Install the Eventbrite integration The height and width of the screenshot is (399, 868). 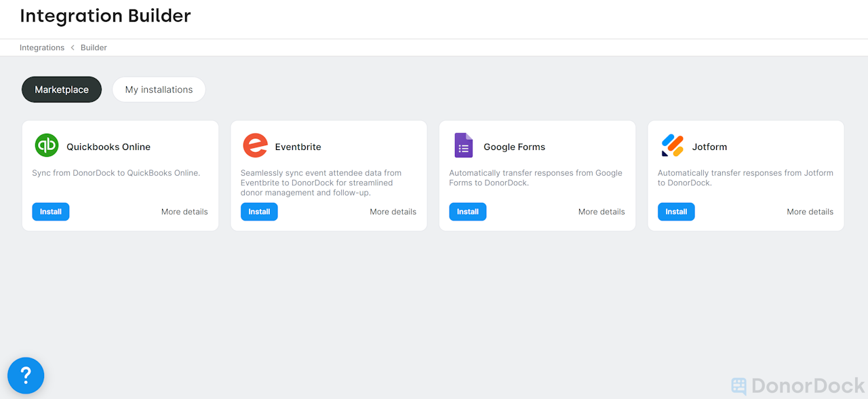[259, 211]
